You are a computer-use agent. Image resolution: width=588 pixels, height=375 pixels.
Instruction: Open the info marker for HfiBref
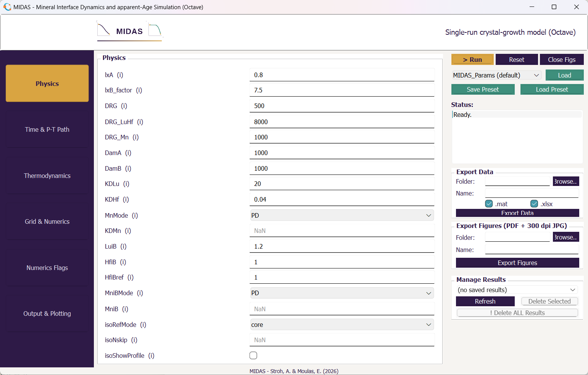coord(130,277)
